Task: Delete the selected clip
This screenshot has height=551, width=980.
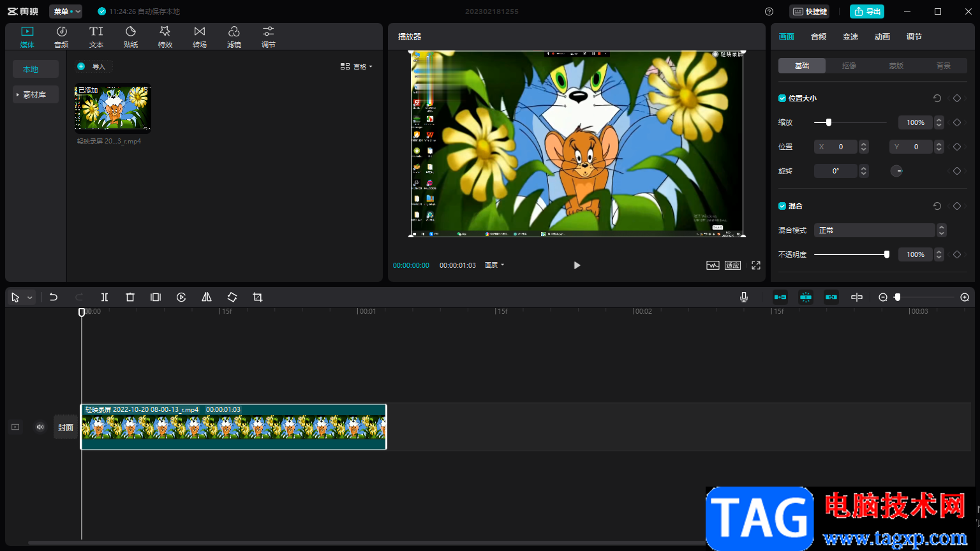Action: tap(130, 297)
